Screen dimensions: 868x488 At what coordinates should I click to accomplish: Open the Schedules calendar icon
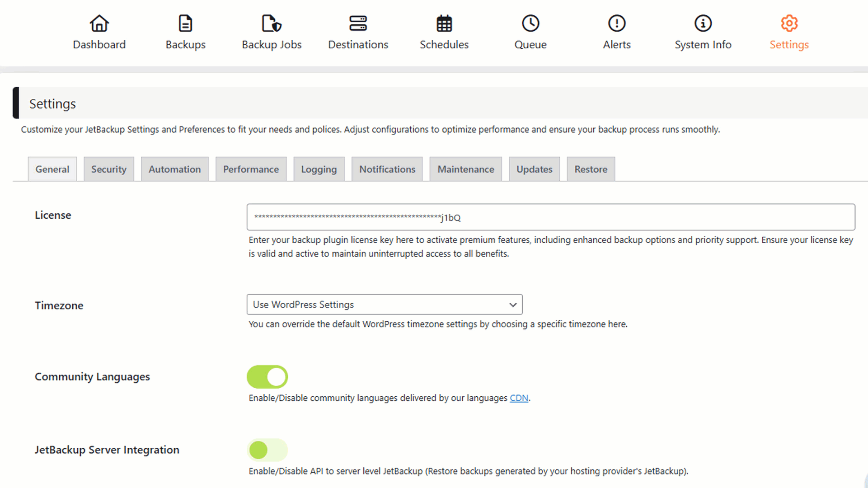click(x=444, y=23)
